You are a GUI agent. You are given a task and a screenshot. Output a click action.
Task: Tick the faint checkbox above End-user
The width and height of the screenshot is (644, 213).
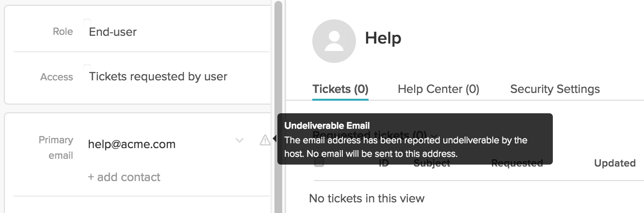coord(87,22)
